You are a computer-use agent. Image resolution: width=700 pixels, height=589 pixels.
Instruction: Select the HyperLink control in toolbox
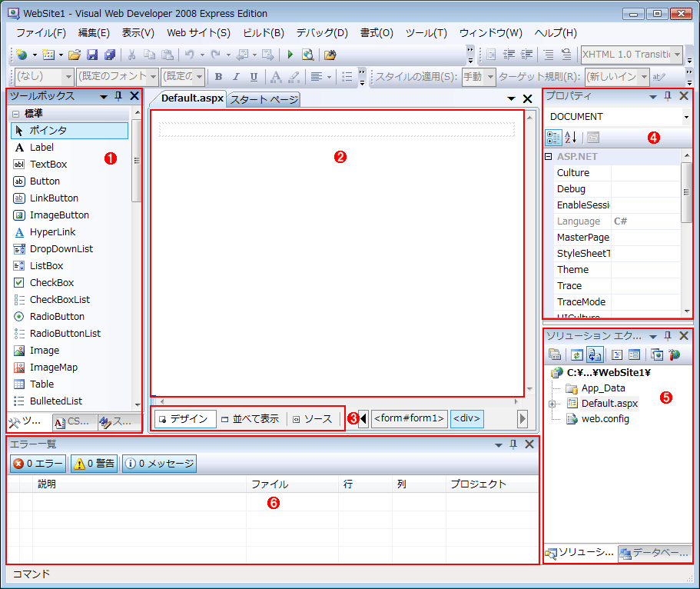(x=53, y=232)
